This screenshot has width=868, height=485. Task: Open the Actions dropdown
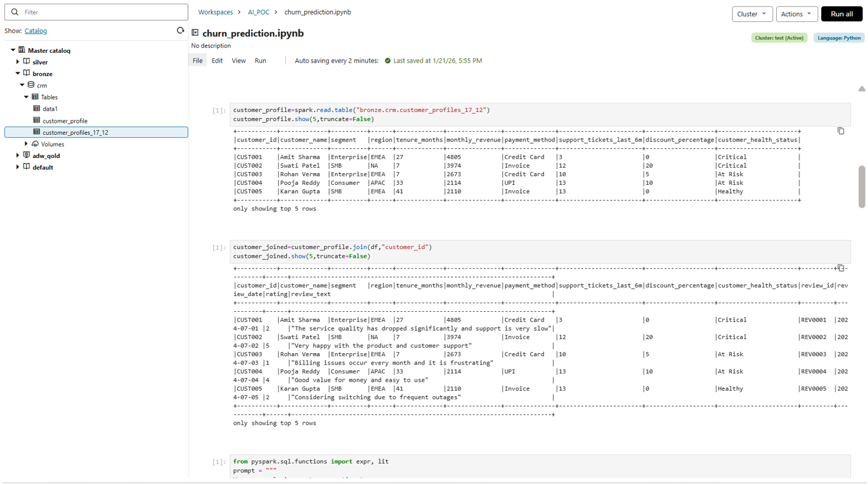[796, 14]
